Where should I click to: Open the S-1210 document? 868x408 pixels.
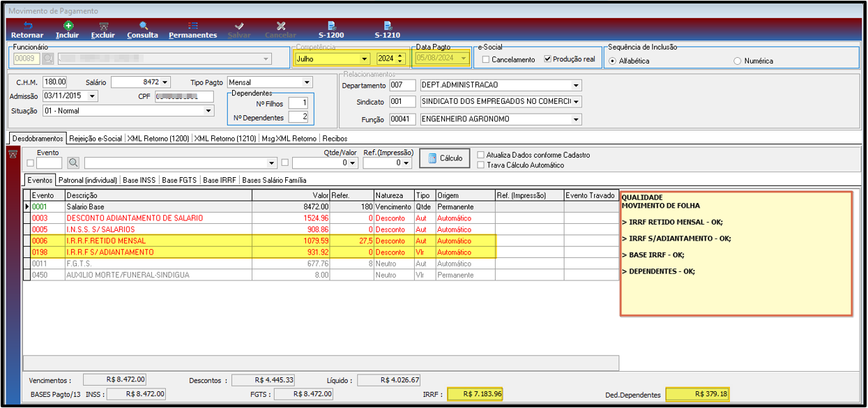[x=388, y=30]
